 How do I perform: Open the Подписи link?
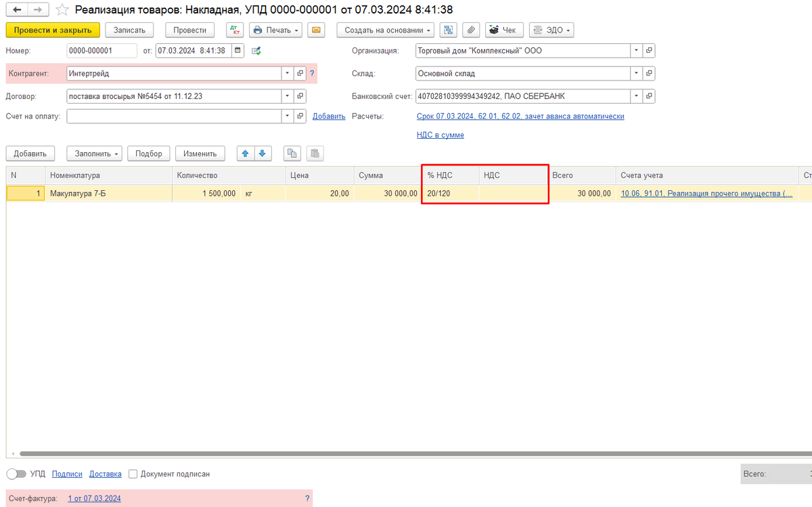pos(67,474)
